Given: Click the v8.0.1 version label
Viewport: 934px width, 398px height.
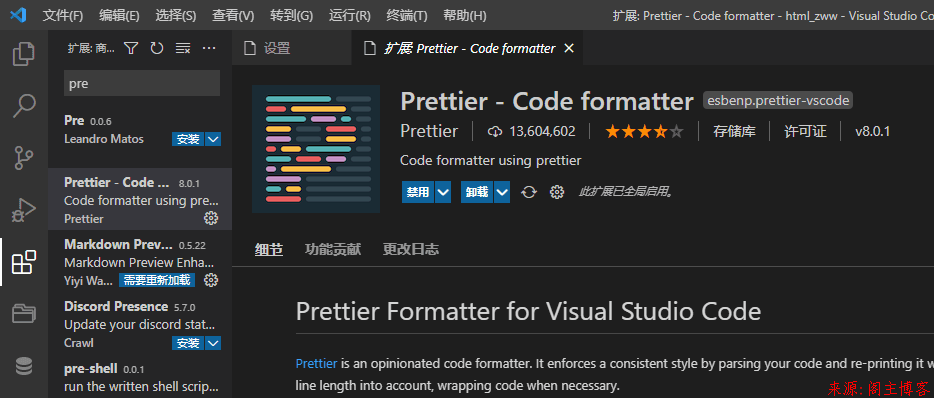Looking at the screenshot, I should (873, 132).
